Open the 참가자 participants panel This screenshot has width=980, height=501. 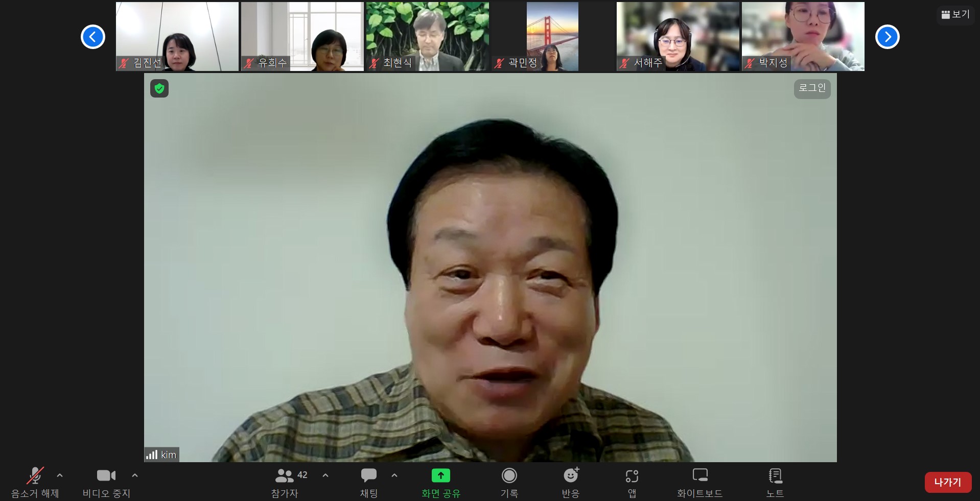[285, 482]
